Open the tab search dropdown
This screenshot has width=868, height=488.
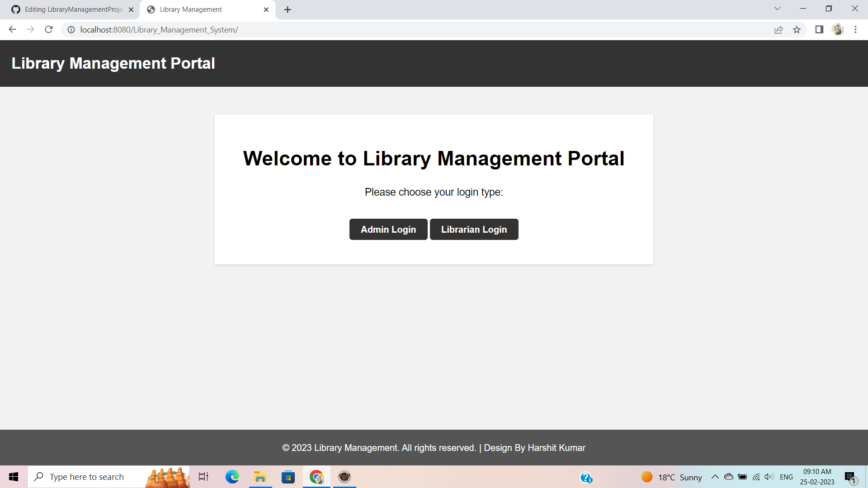click(x=777, y=9)
